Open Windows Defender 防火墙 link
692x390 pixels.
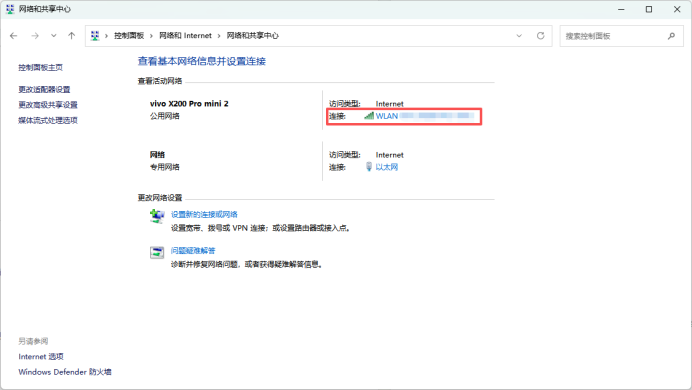65,372
